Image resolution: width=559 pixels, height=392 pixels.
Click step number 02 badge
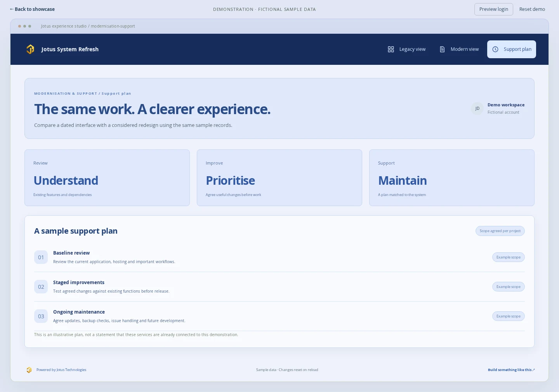click(41, 287)
